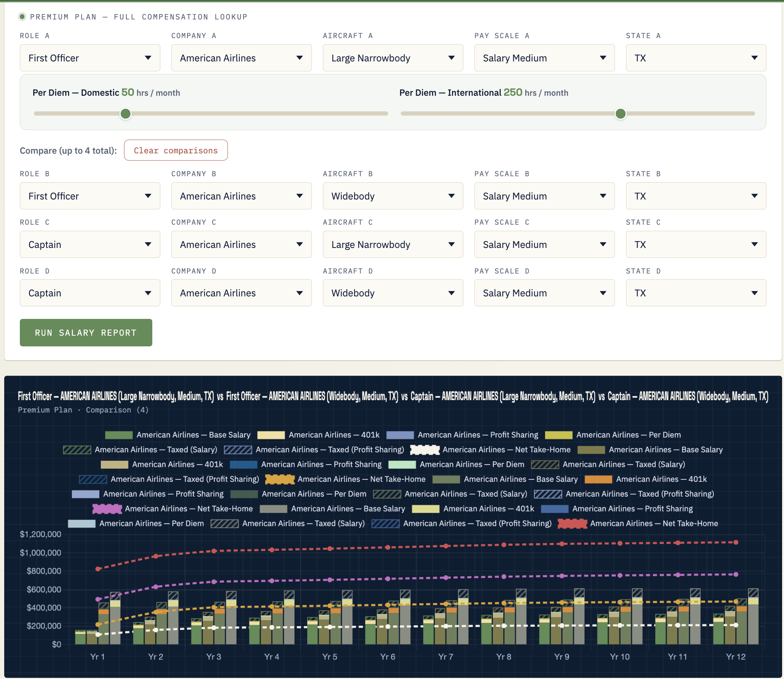The width and height of the screenshot is (784, 679).
Task: Click the Clear comparisons button
Action: click(x=176, y=150)
